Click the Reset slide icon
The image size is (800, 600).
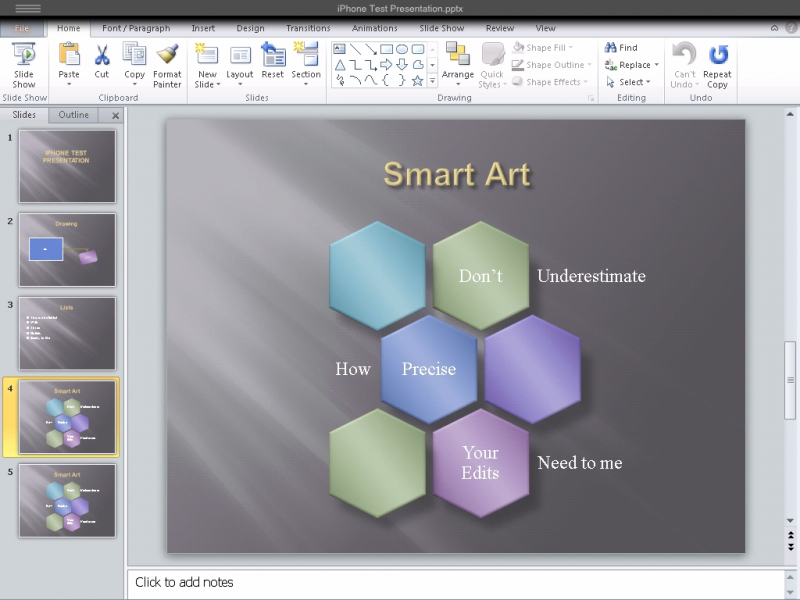(273, 55)
